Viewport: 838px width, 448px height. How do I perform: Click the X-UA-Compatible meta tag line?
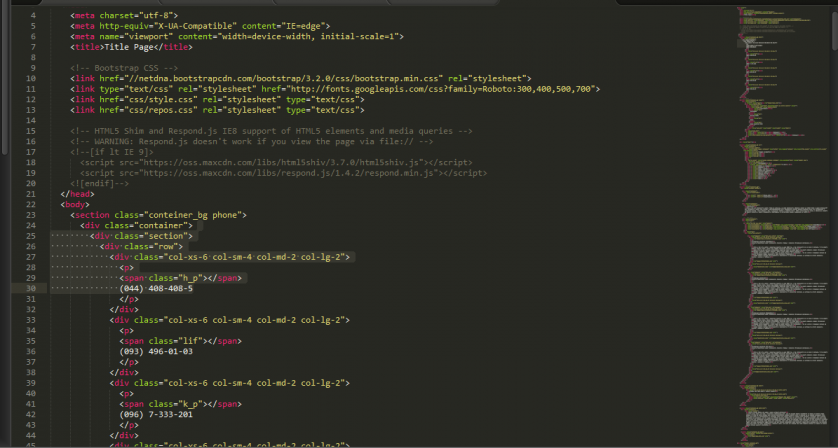tap(200, 26)
